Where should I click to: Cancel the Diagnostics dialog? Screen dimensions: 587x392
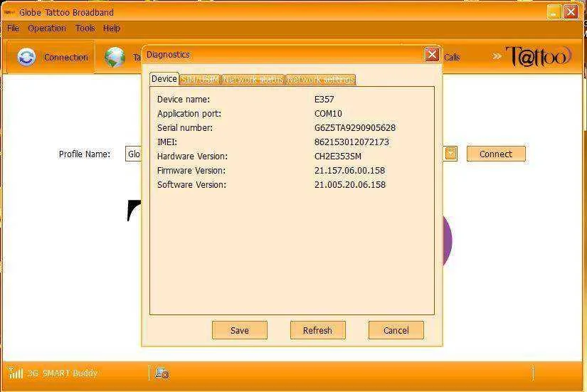pyautogui.click(x=396, y=330)
